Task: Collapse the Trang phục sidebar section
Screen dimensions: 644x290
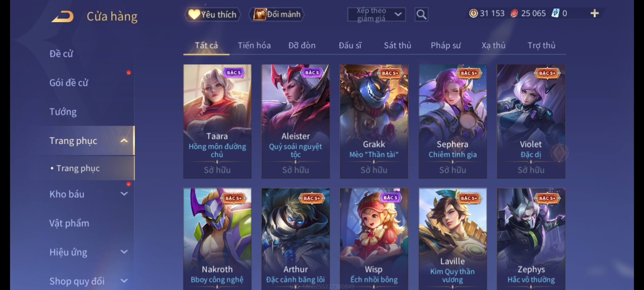Action: point(124,140)
